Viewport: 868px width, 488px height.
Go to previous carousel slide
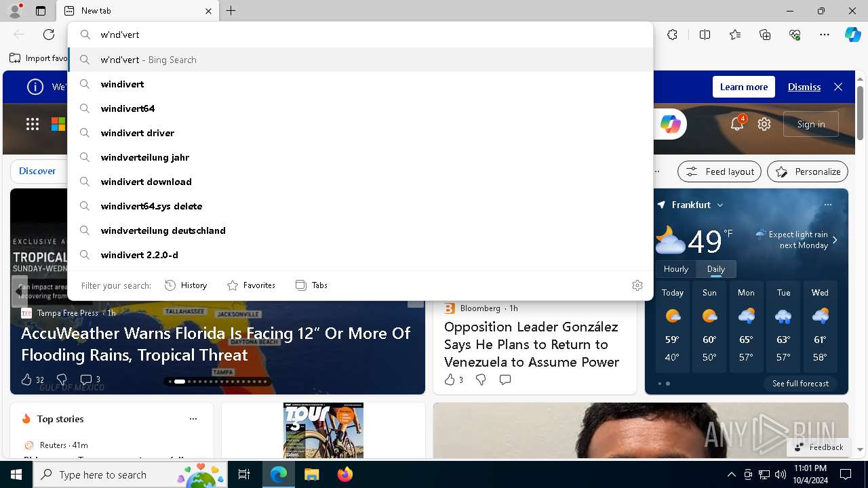coord(18,291)
